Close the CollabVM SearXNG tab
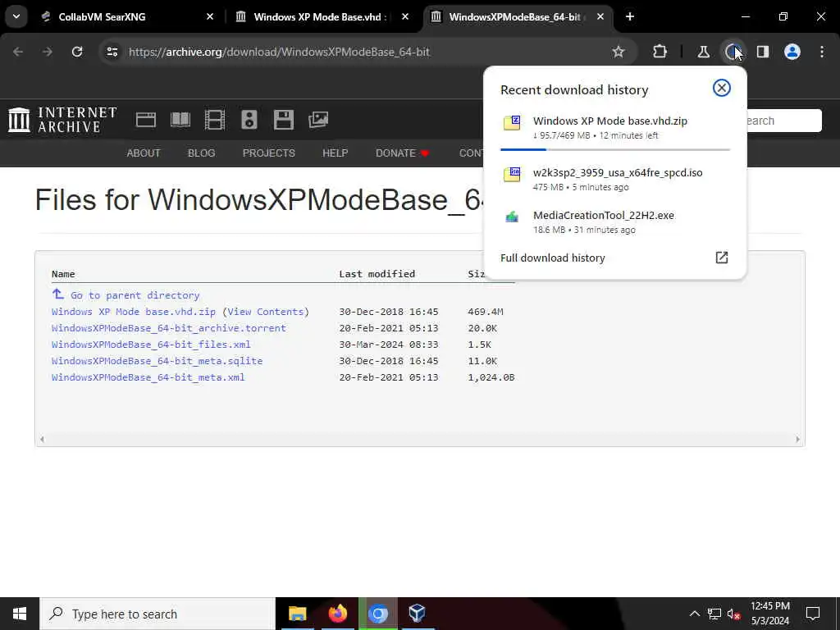This screenshot has height=630, width=840. click(210, 16)
